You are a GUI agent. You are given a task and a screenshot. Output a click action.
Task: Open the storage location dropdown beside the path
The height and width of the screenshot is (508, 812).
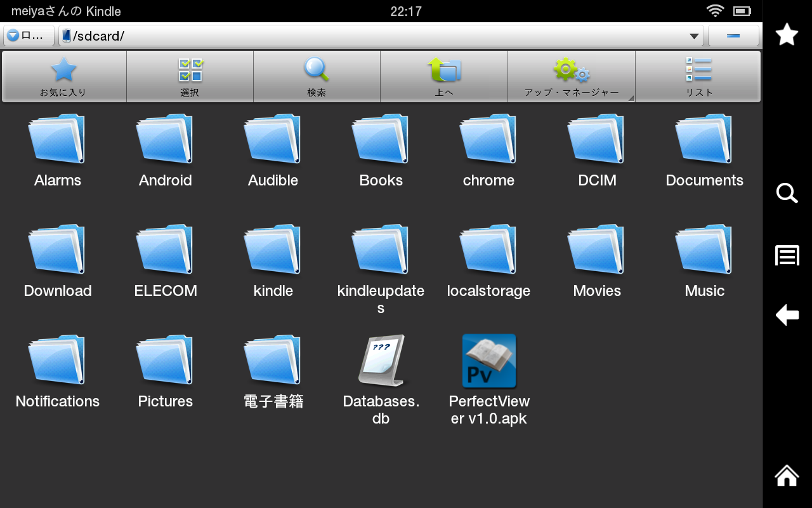(x=29, y=36)
